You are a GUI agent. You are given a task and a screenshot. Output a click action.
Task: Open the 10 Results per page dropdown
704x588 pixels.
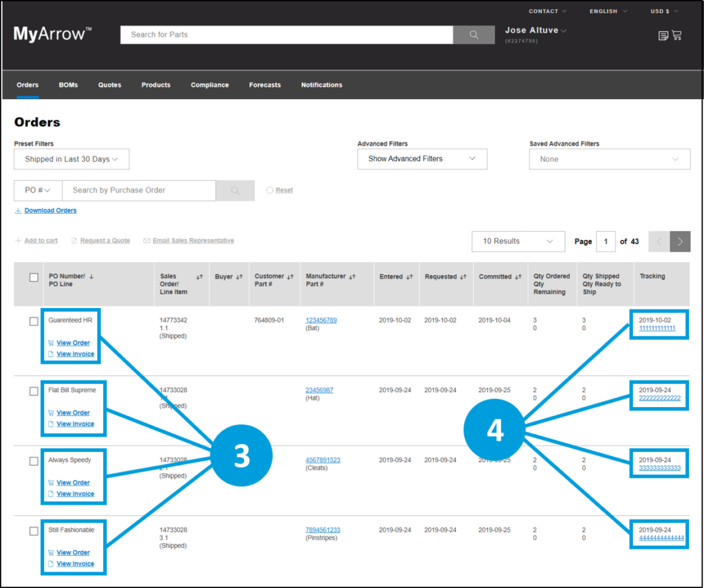coord(518,241)
